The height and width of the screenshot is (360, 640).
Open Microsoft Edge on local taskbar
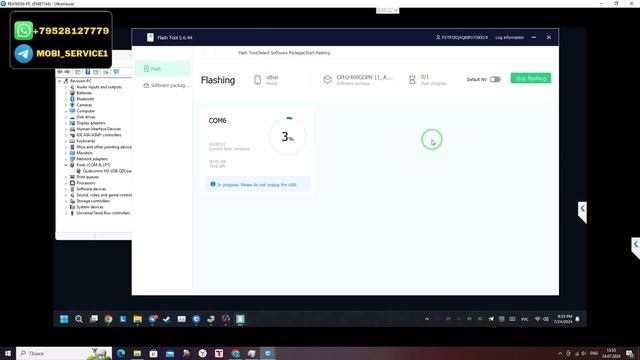coord(121,353)
